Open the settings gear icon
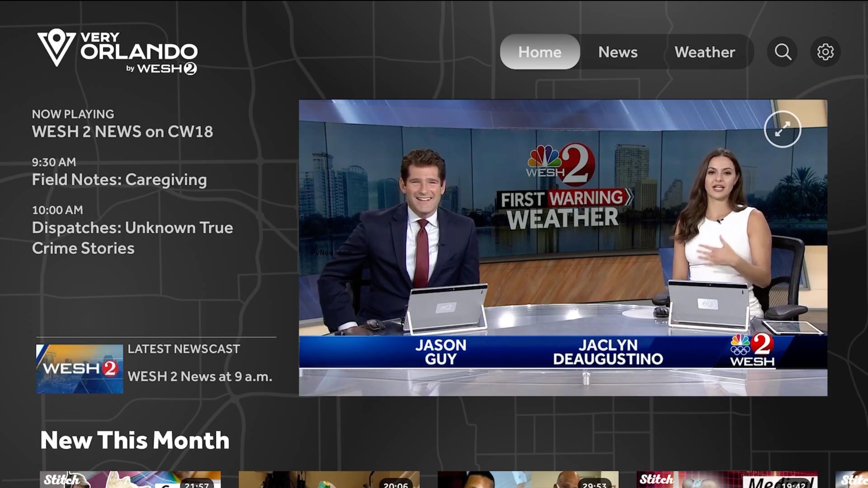The image size is (868, 488). [x=826, y=52]
